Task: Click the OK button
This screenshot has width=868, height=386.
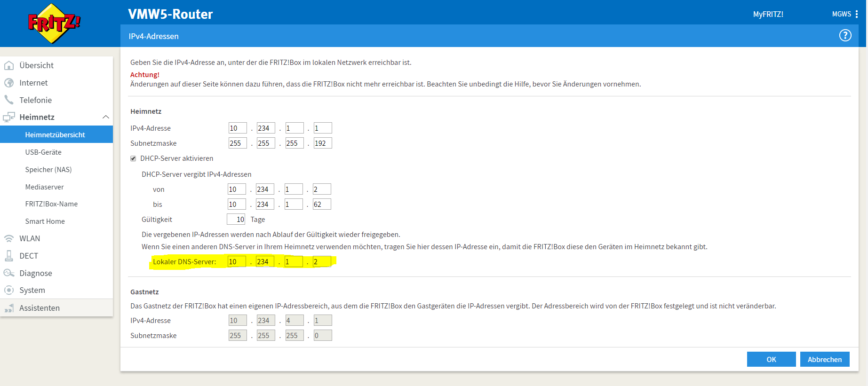Action: click(x=771, y=359)
